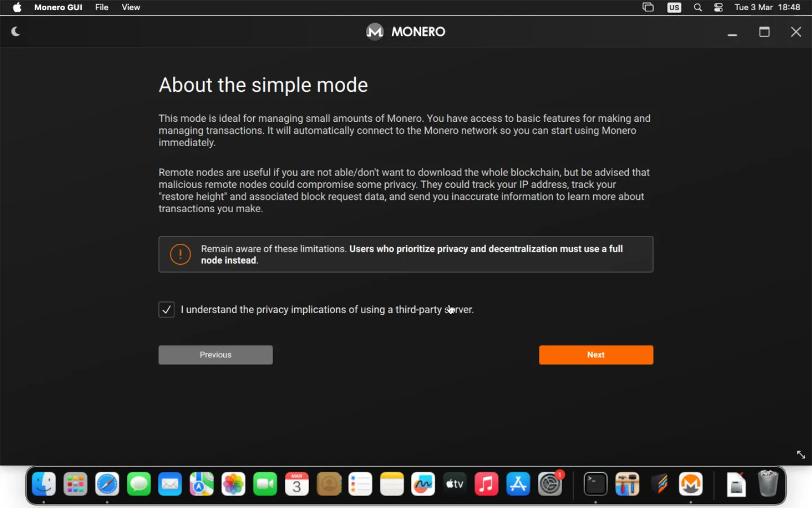Screen dimensions: 812x508
Task: Open the Monero GUI menu
Action: click(x=58, y=7)
